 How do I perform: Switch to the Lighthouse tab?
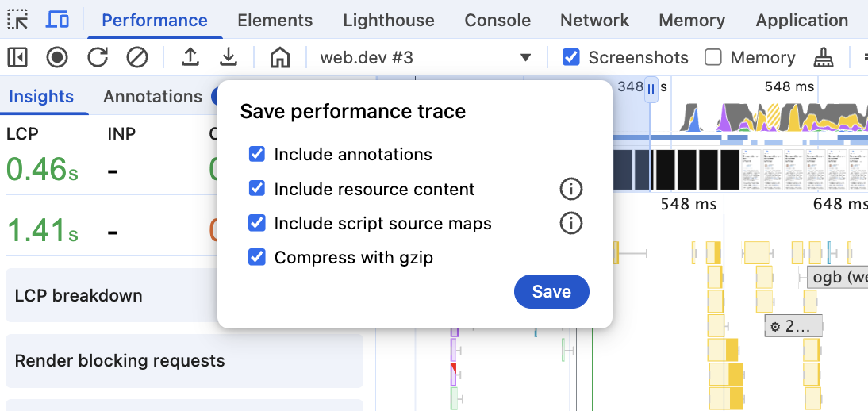click(389, 21)
